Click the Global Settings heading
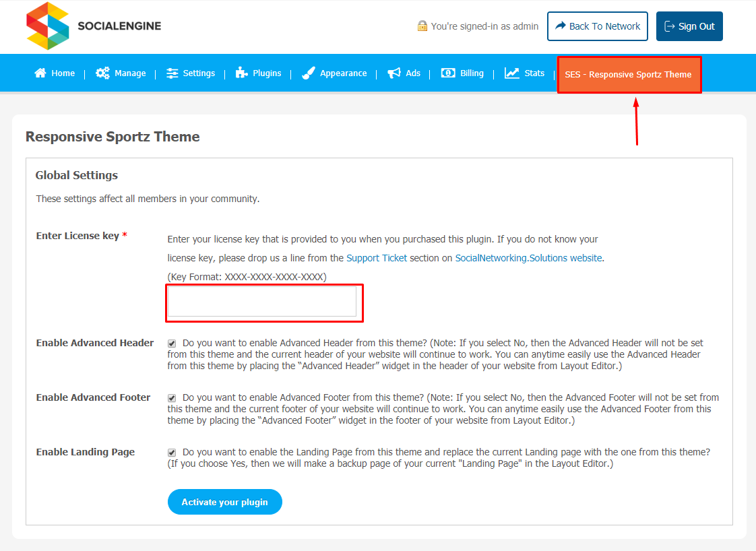This screenshot has width=756, height=551. [77, 175]
